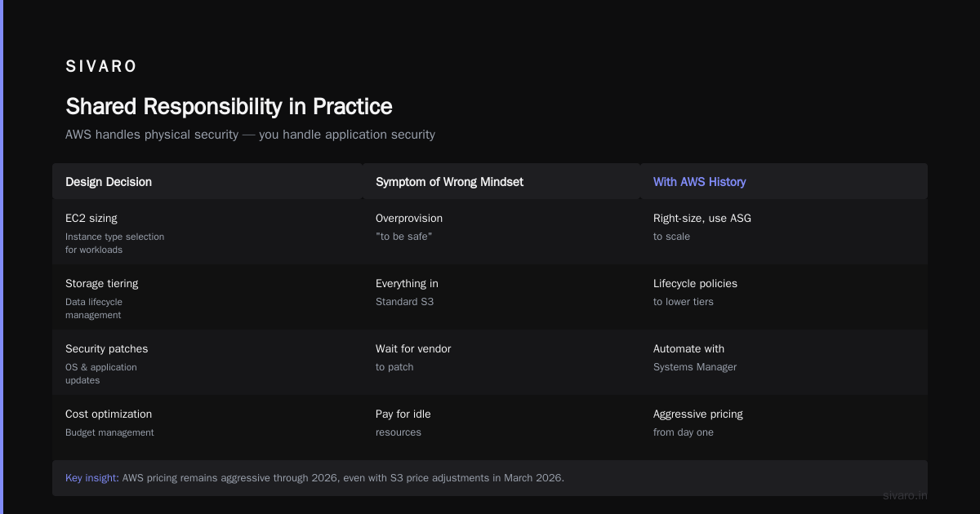980x514 pixels.
Task: Select the 'Automate with' cell
Action: coord(688,349)
